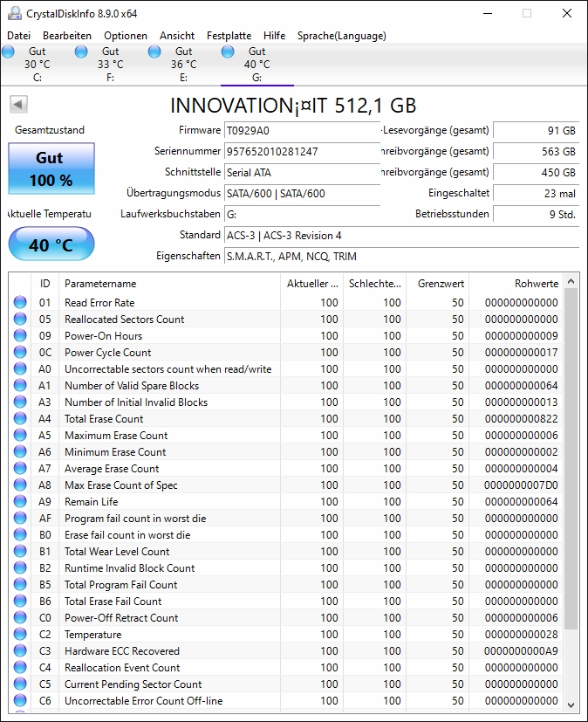Select the Number of Initial Invalid Blocks row

click(286, 402)
